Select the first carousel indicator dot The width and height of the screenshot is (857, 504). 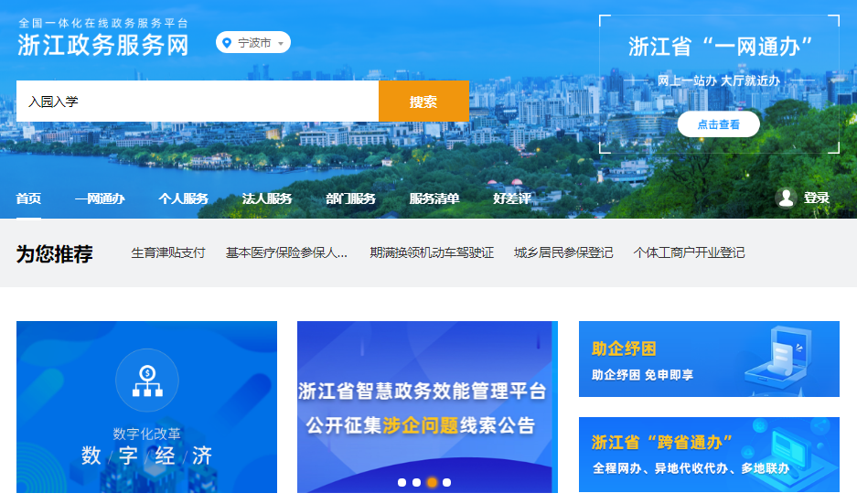pyautogui.click(x=402, y=482)
